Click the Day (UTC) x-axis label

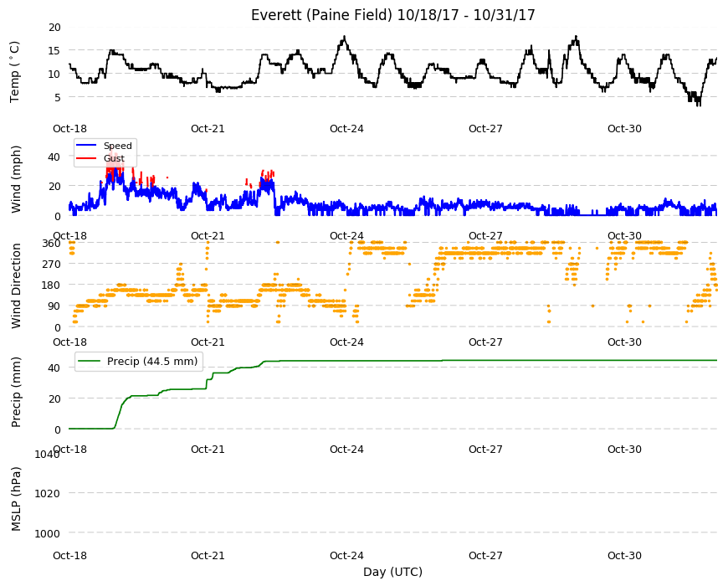click(x=392, y=572)
